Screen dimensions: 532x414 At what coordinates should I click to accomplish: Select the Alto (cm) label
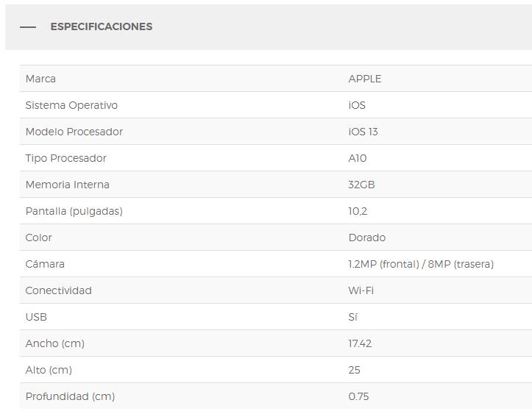[x=49, y=370]
